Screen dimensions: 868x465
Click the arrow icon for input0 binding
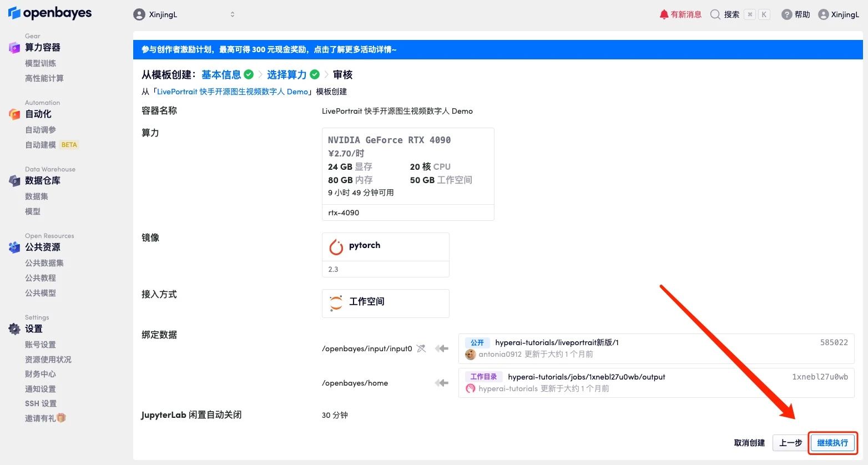coord(442,348)
